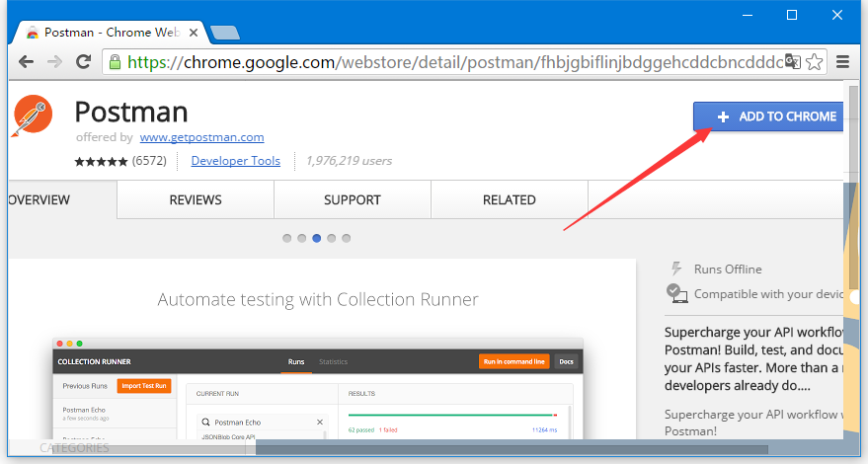Click the five-star rating (6572)
This screenshot has height=464, width=868.
[x=120, y=161]
